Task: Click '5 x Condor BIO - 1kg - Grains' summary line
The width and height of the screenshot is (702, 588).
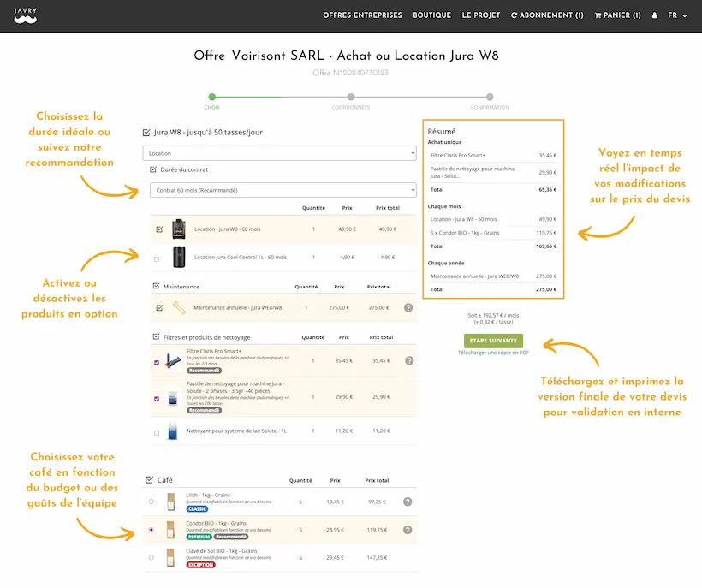Action: pyautogui.click(x=465, y=233)
